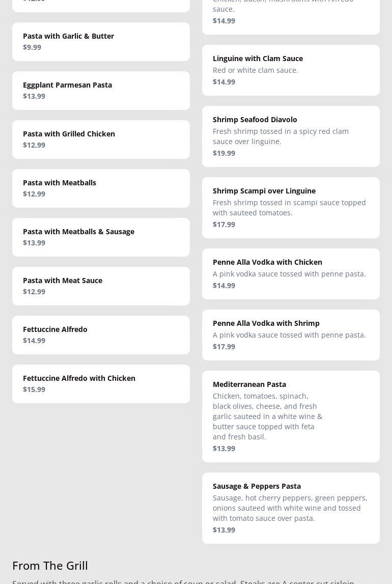Select Pasta with Meatballs & Sausage
The height and width of the screenshot is (584, 392).
[x=101, y=237]
